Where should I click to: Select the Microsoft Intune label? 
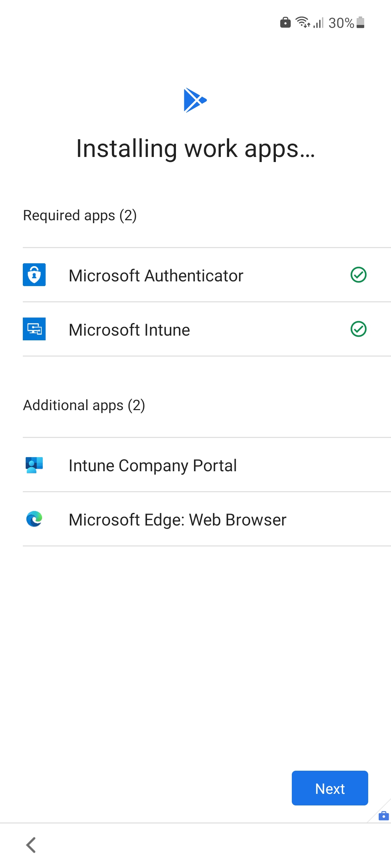(129, 330)
